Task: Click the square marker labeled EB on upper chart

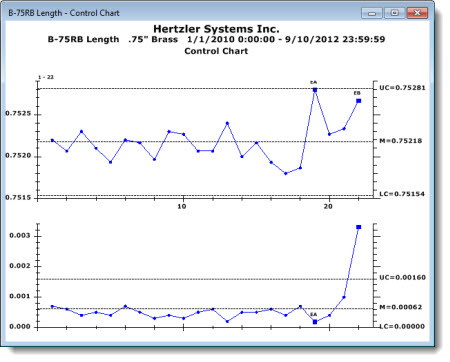Action: click(x=359, y=101)
